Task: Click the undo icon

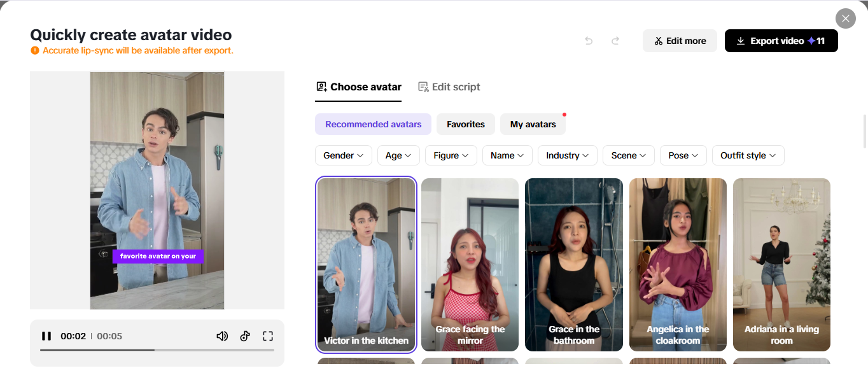Action: click(588, 40)
